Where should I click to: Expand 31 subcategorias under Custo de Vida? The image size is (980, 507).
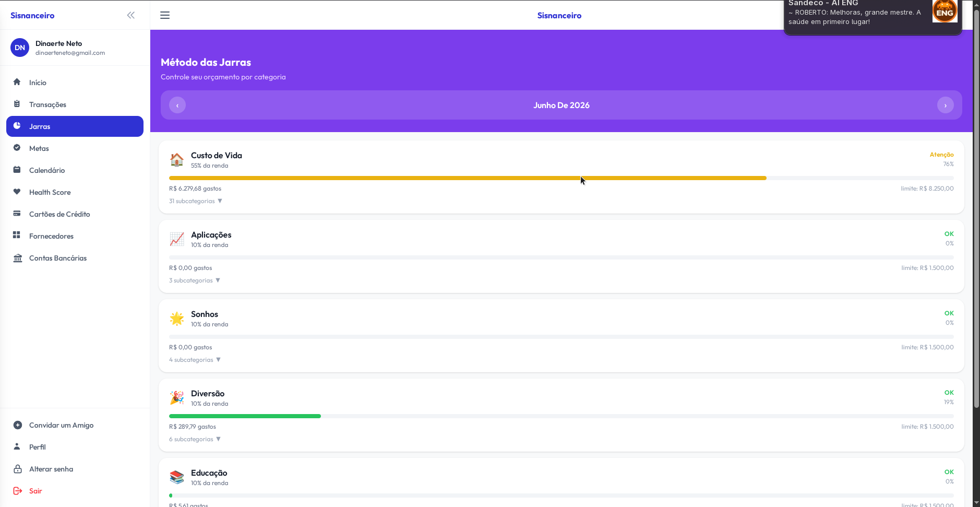pyautogui.click(x=196, y=201)
